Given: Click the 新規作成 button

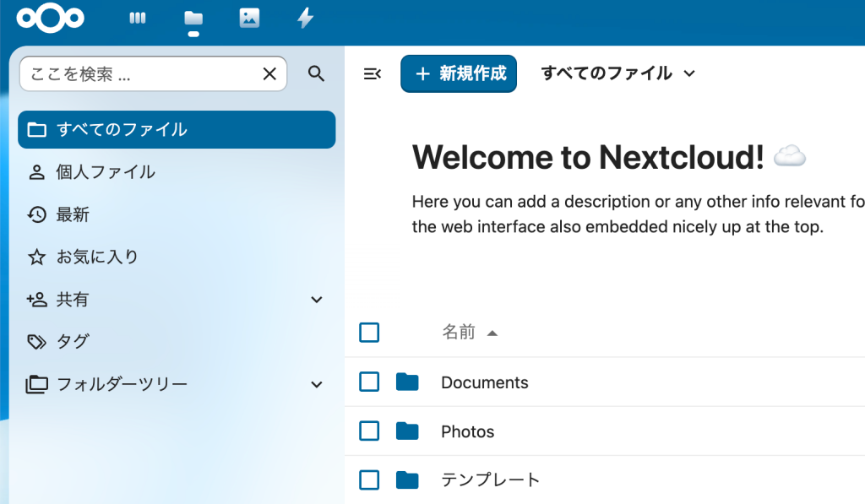Looking at the screenshot, I should pos(459,73).
